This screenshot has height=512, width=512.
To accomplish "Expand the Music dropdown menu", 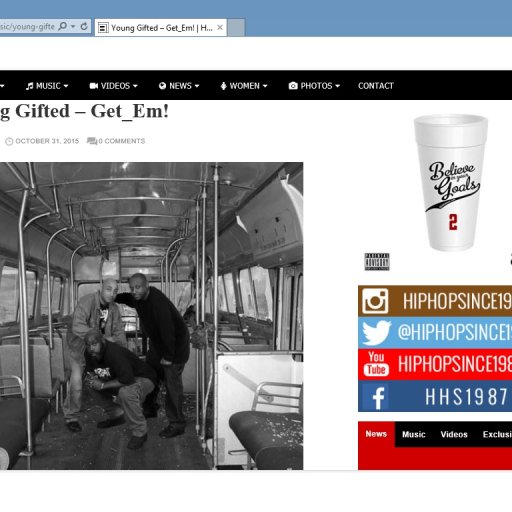I will [x=47, y=86].
